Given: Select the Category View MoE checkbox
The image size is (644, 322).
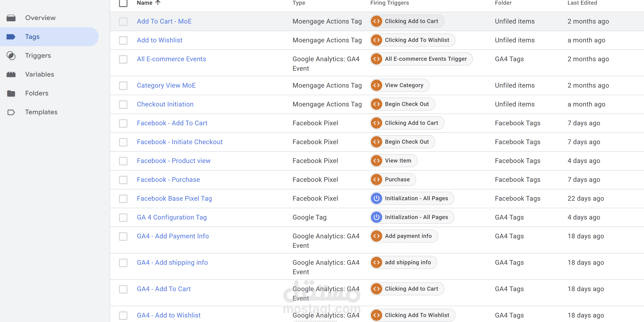Looking at the screenshot, I should coord(123,86).
